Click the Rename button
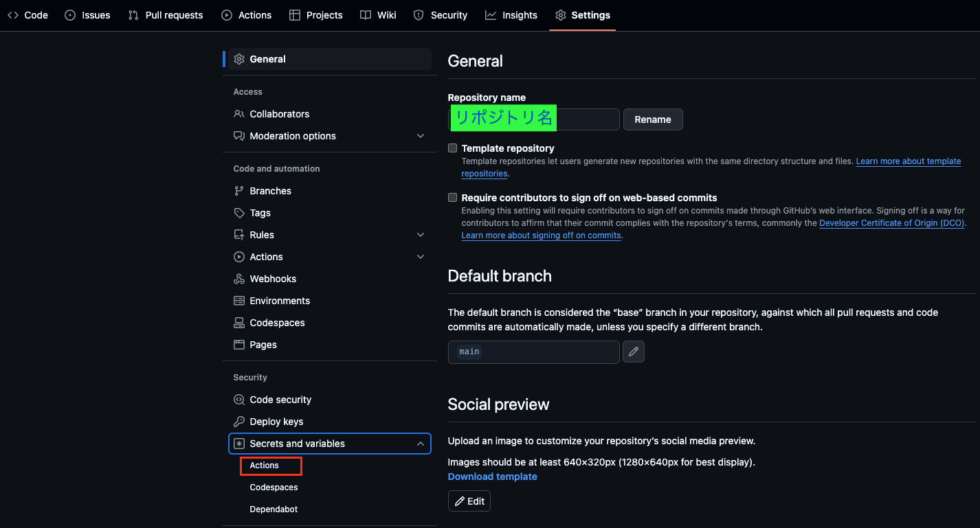This screenshot has width=980, height=528. (x=652, y=119)
